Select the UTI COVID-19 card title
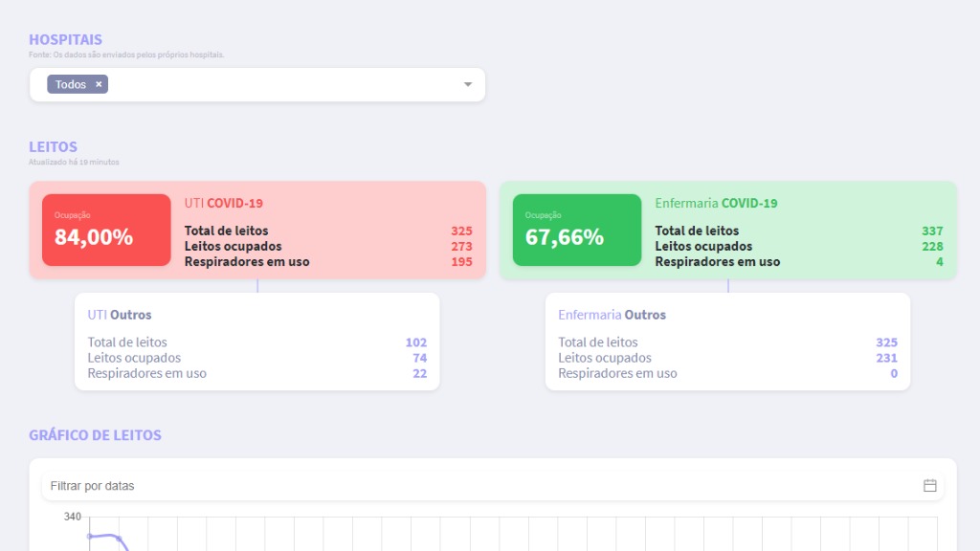This screenshot has height=551, width=980. [x=223, y=203]
